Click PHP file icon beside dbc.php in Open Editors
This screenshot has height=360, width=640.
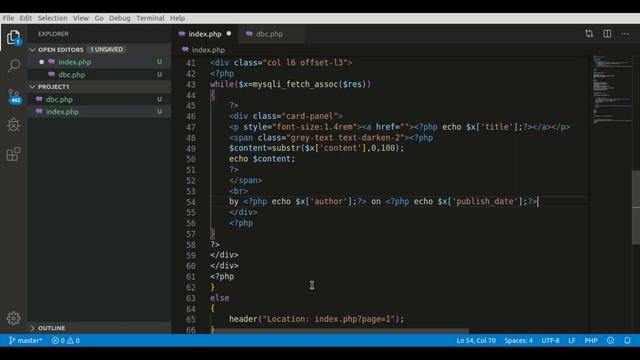tap(51, 74)
